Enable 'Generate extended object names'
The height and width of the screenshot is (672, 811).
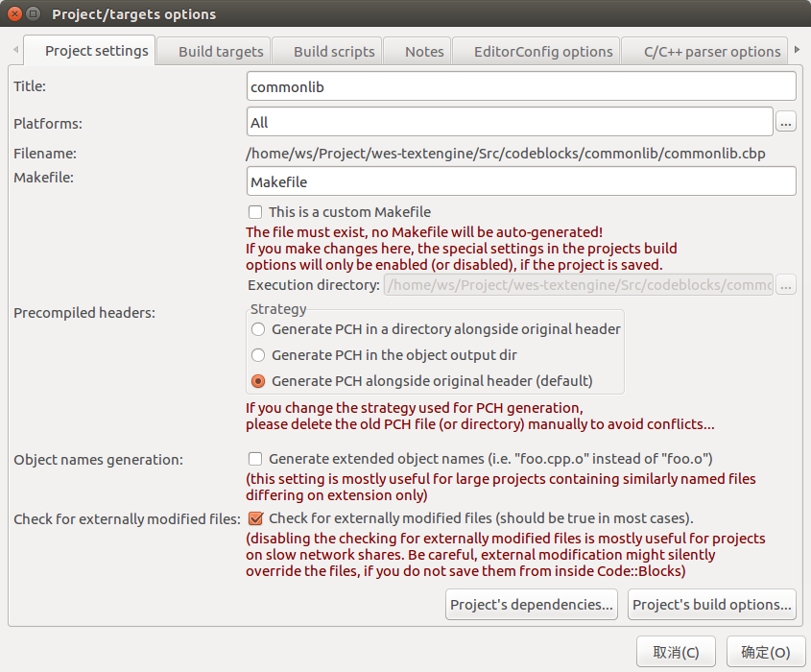click(255, 459)
